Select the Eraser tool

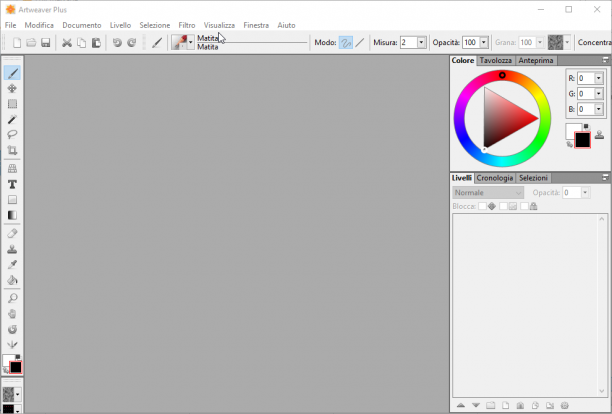12,233
